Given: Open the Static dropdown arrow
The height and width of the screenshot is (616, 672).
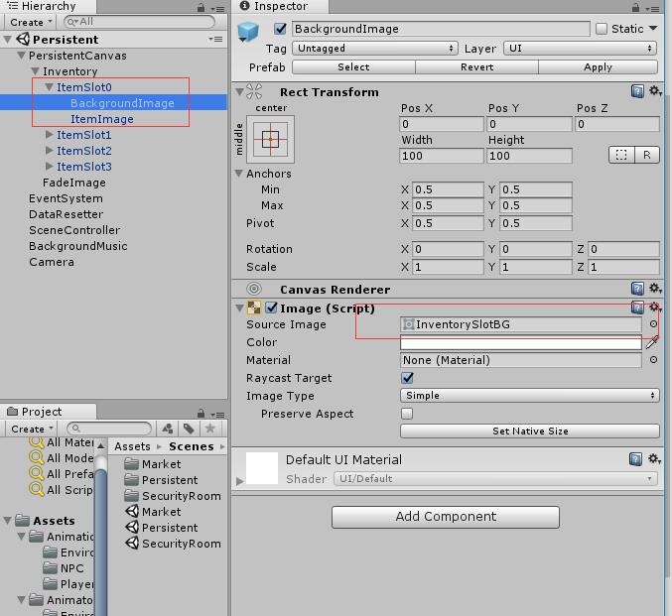Looking at the screenshot, I should tap(653, 29).
